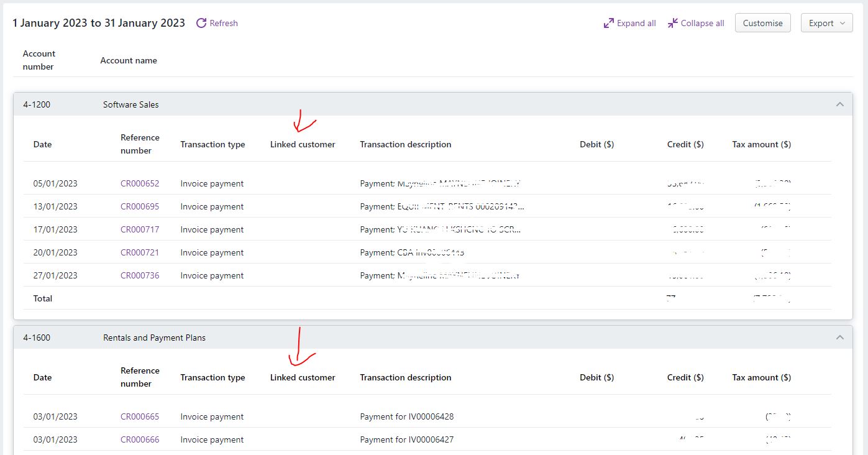Click the Software Sales account name
Image resolution: width=868 pixels, height=455 pixels.
pos(131,104)
